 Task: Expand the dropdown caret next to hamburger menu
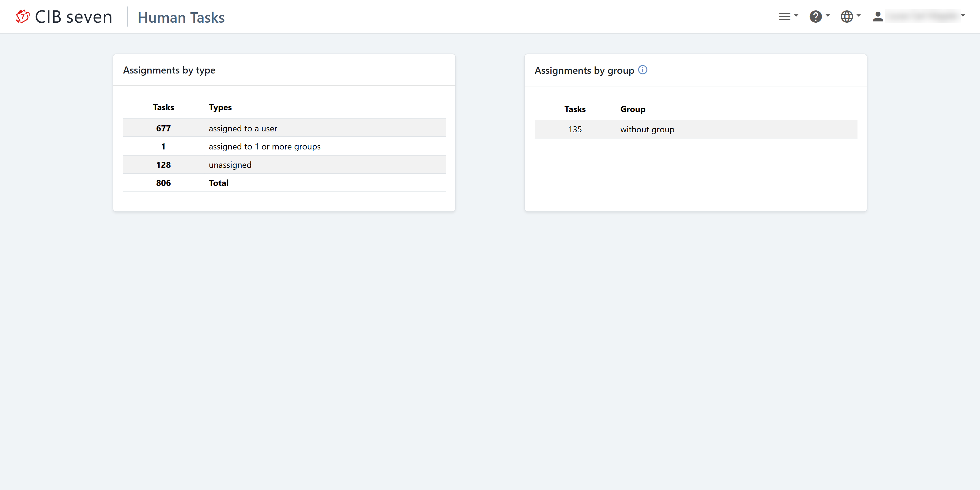796,16
